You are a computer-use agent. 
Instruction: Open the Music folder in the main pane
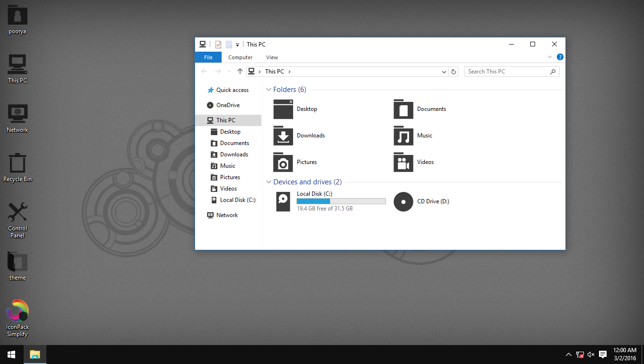[403, 136]
